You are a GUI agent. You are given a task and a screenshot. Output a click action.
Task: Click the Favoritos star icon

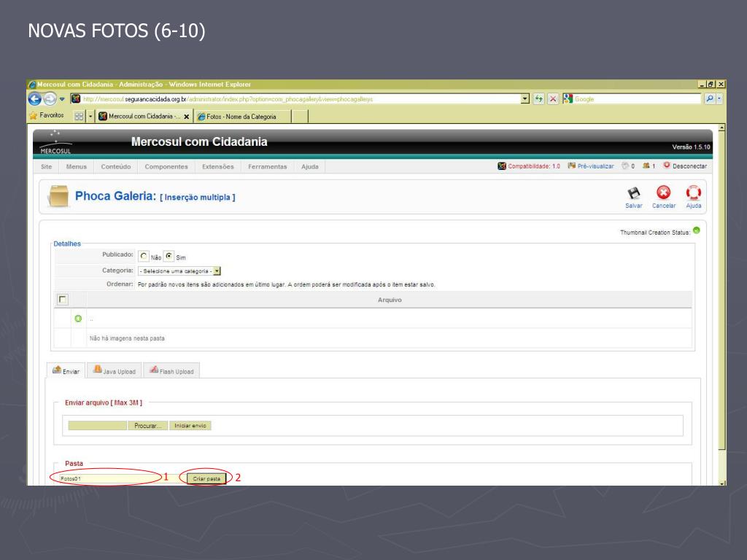coord(33,116)
